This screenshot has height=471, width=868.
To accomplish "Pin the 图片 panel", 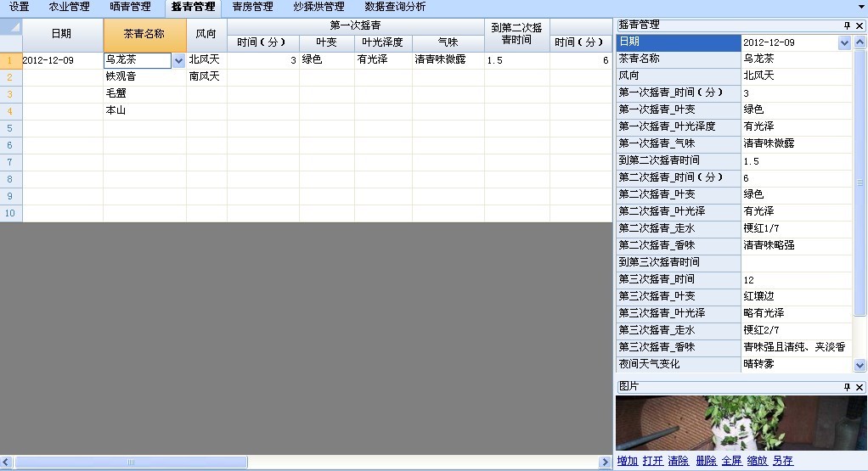I will click(847, 386).
